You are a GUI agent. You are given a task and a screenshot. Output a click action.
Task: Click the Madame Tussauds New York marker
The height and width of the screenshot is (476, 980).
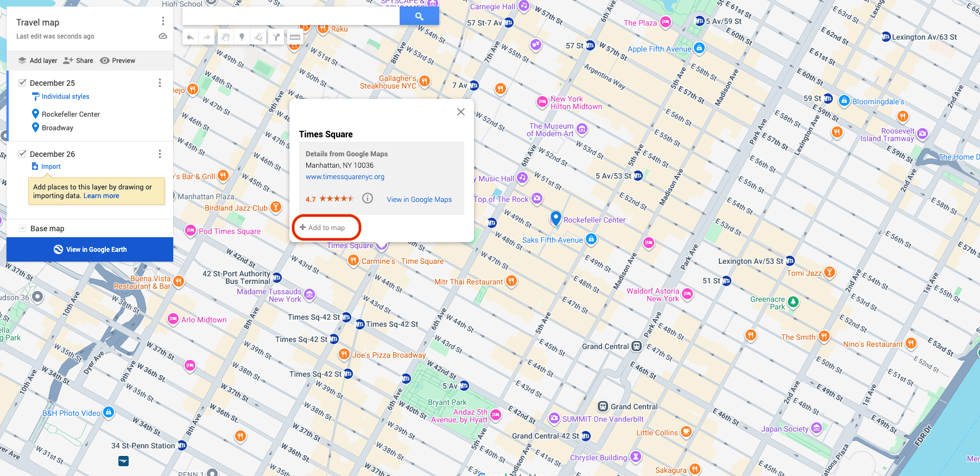click(309, 295)
